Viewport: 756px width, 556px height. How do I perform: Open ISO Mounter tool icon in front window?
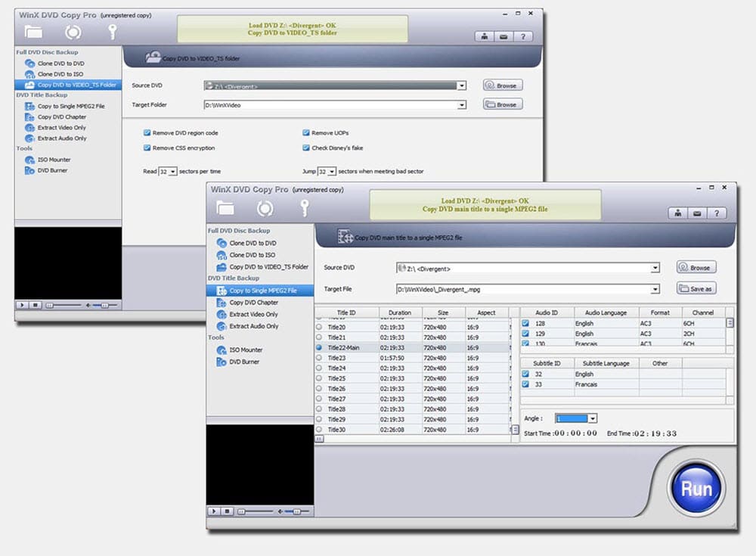[222, 350]
